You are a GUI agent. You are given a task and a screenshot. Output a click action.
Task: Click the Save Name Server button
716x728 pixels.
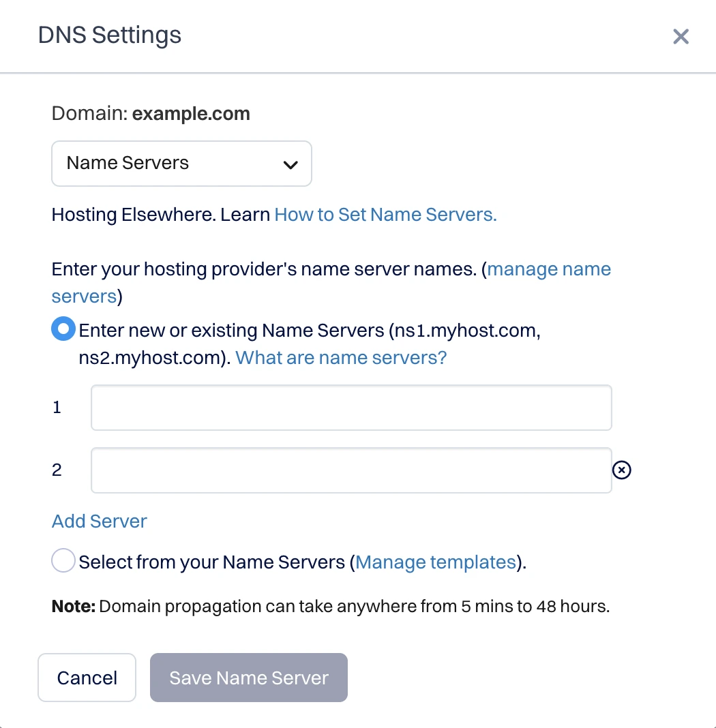(249, 678)
